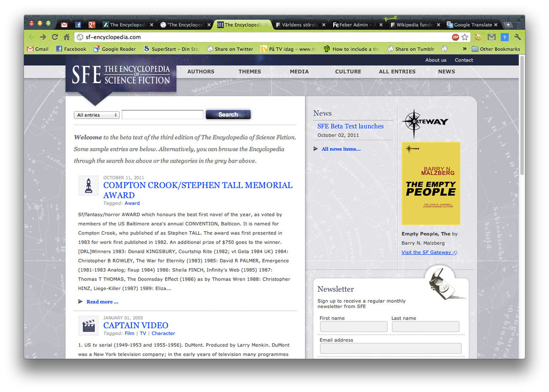Reload the page with the refresh icon
The image size is (549, 392).
tap(55, 37)
